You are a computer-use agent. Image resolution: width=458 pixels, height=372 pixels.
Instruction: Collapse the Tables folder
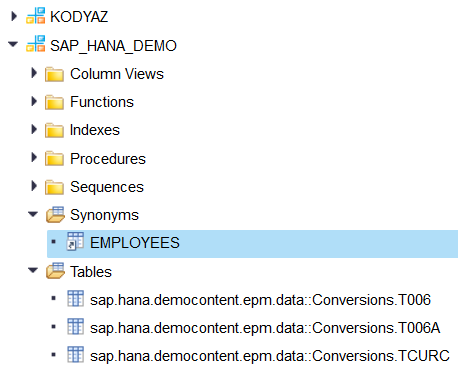tap(33, 270)
